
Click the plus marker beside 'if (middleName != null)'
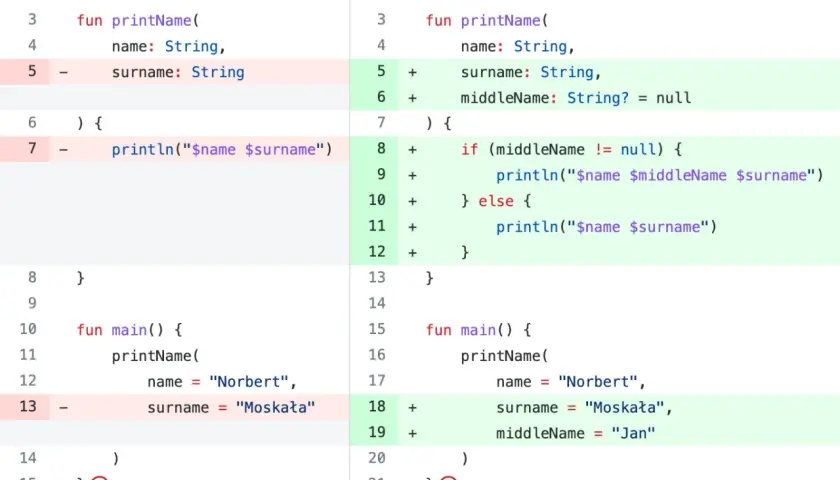pyautogui.click(x=412, y=149)
